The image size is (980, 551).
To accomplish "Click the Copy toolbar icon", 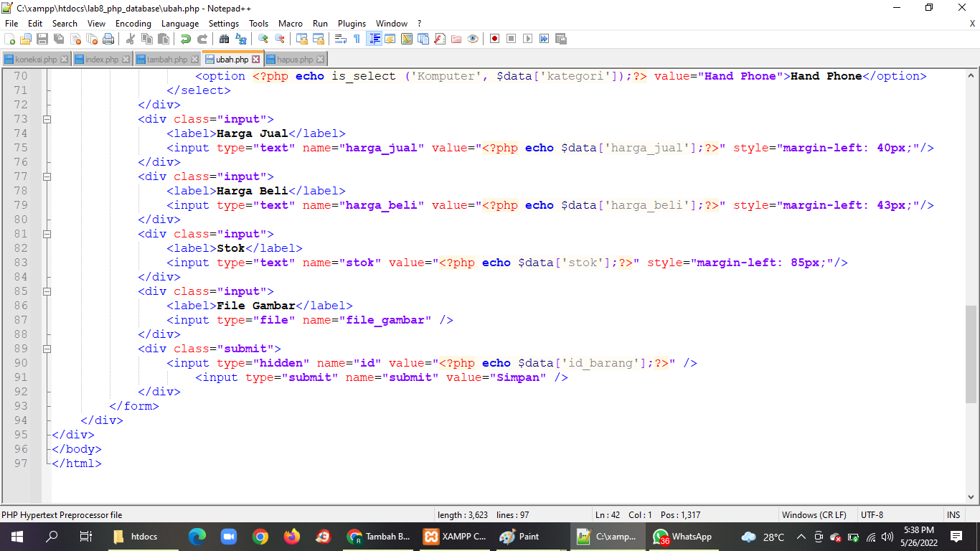I will pyautogui.click(x=146, y=38).
